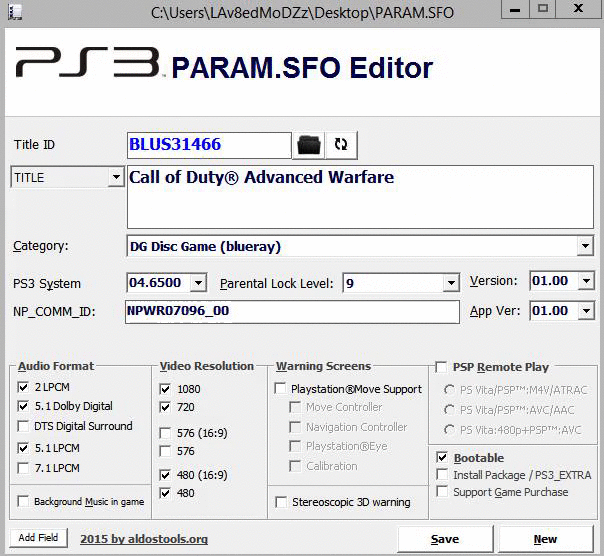Click the PS3 logo in header
The width and height of the screenshot is (604, 556).
coord(87,62)
